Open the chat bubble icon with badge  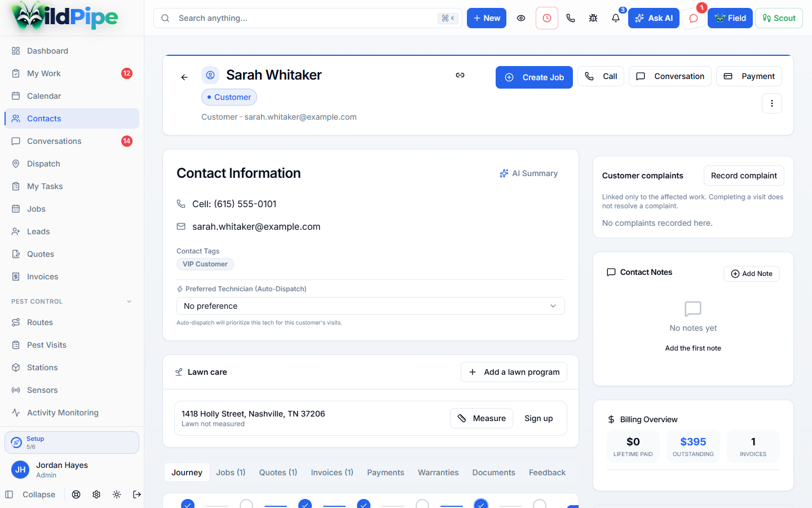(694, 18)
